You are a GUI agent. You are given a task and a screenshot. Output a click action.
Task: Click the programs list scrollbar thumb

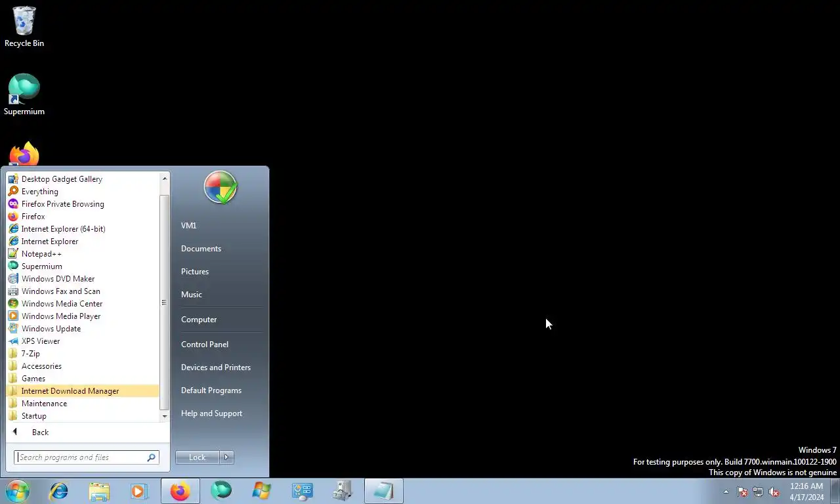(165, 303)
